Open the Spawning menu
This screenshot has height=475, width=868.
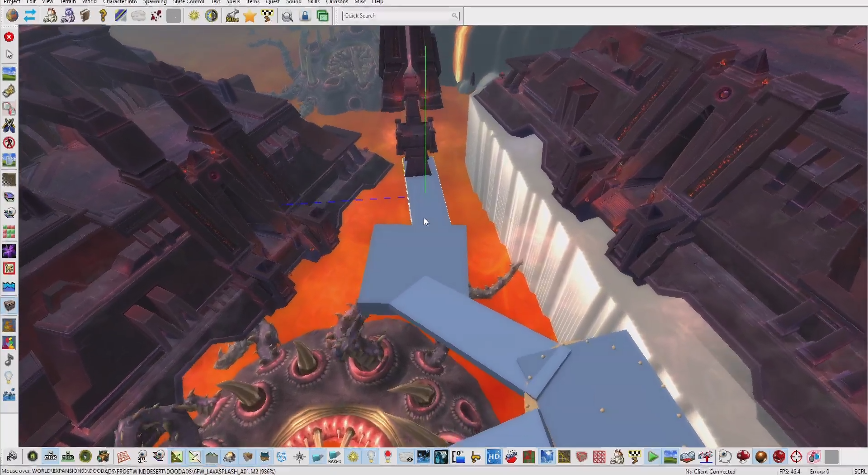pyautogui.click(x=155, y=2)
